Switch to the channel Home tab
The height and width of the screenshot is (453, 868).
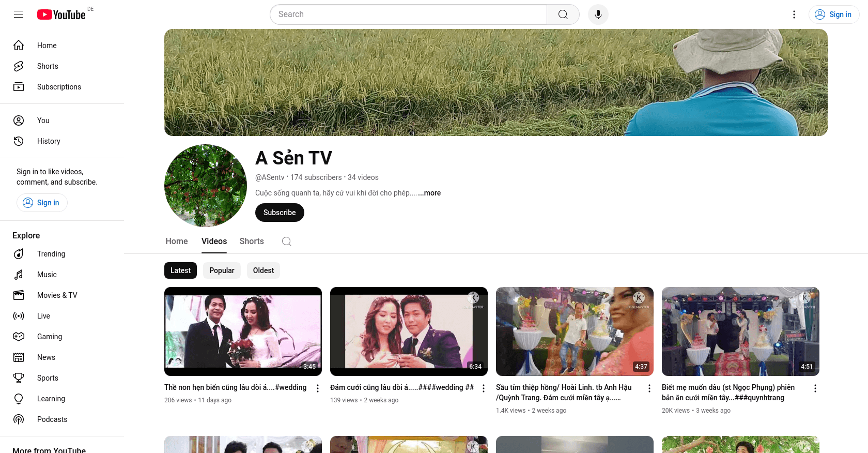pyautogui.click(x=177, y=241)
